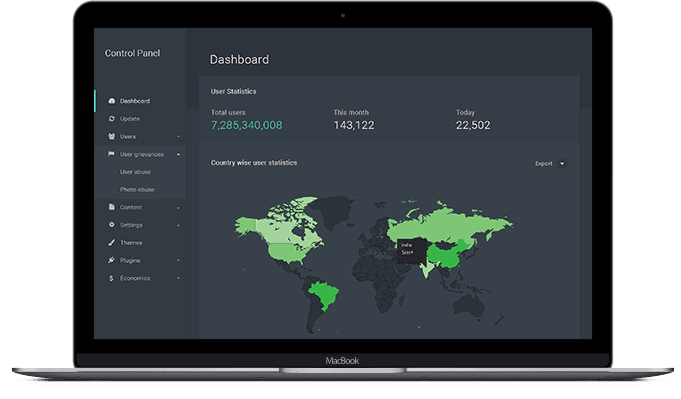Open the Content menu label
681x399 pixels.
[x=131, y=207]
